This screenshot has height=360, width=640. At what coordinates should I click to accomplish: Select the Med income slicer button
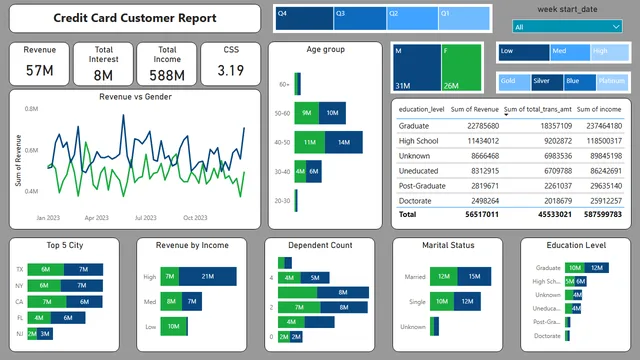tap(570, 53)
